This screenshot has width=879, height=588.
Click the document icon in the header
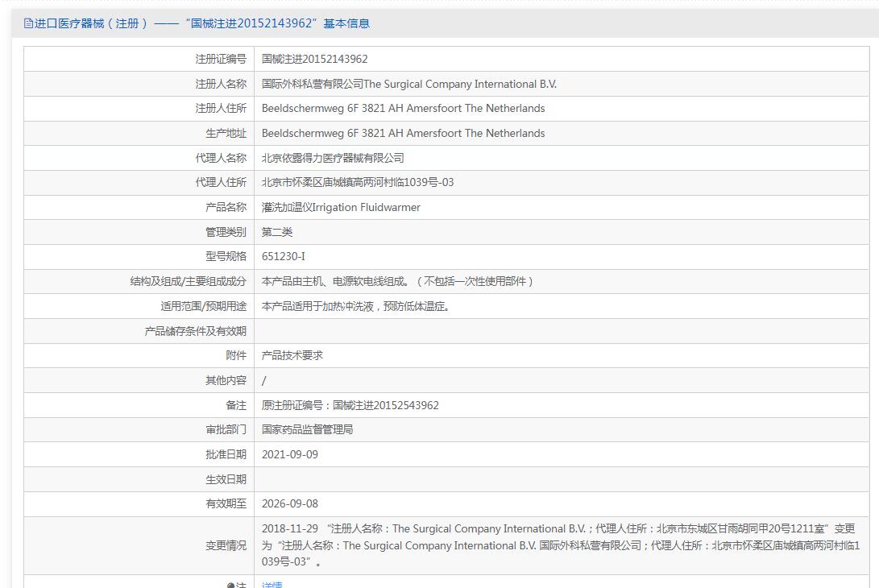(x=28, y=23)
